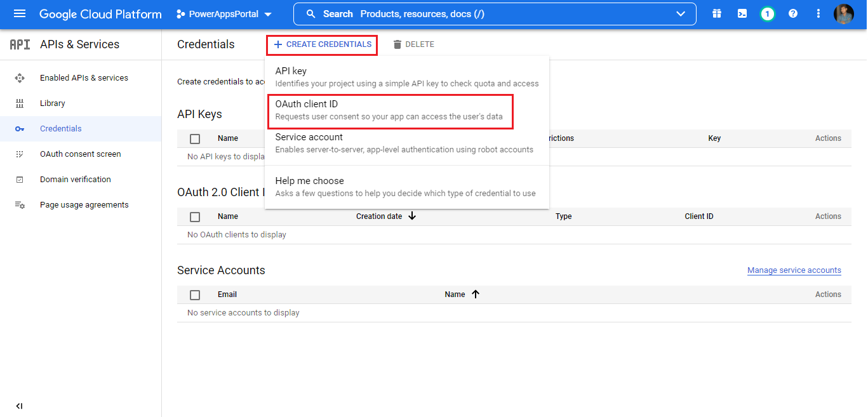Viewport: 868px width, 417px height.
Task: Open the three-dot settings menu
Action: coord(818,14)
